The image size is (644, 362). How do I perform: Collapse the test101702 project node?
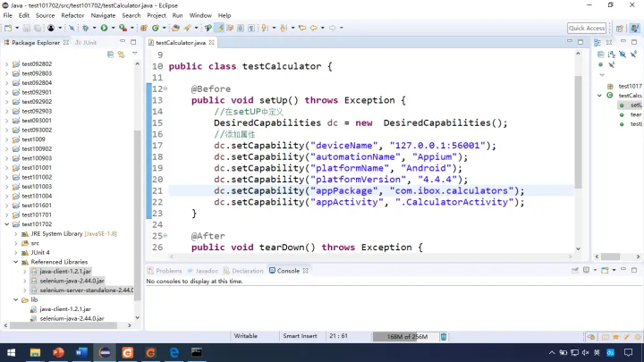tap(6, 224)
